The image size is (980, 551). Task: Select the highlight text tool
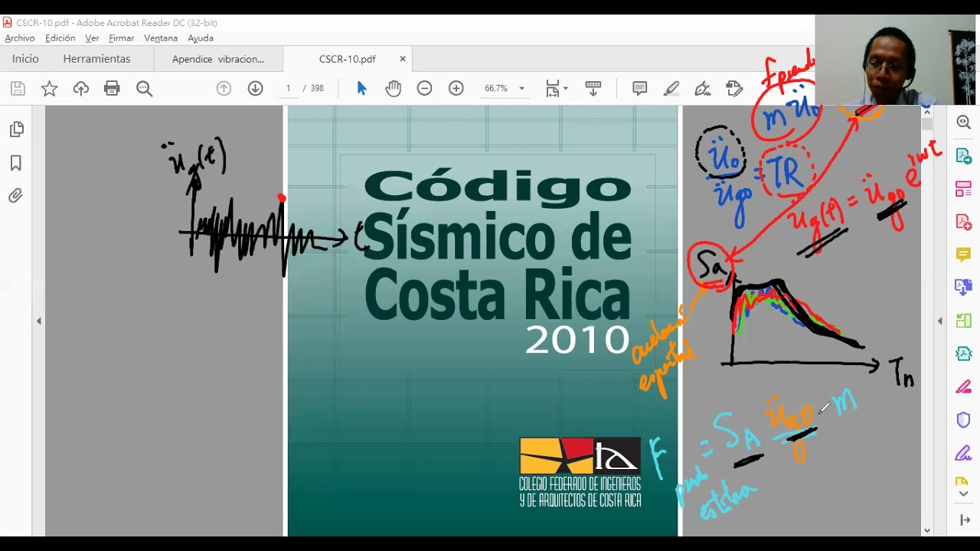point(671,89)
